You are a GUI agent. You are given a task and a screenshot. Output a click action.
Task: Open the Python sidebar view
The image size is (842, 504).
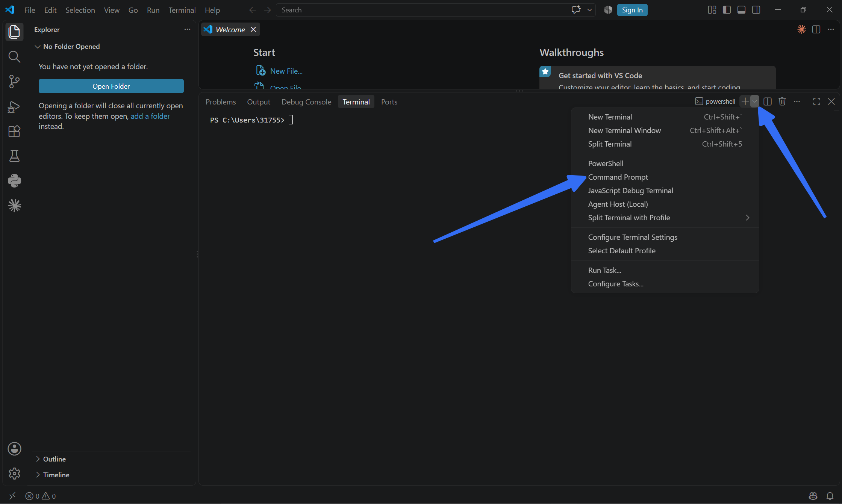(x=14, y=181)
